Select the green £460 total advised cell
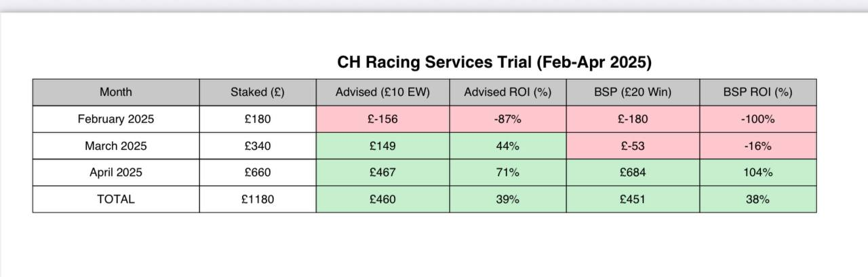Viewport: 868px width, 277px height. (x=383, y=199)
